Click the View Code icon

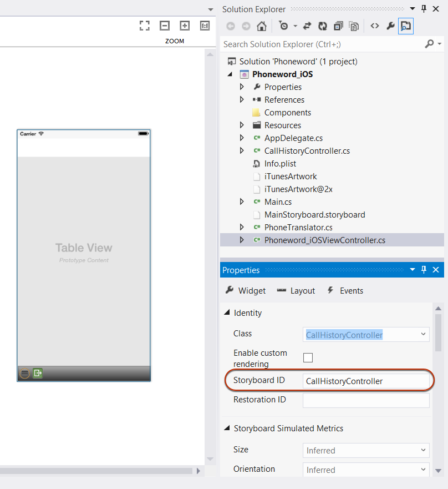point(375,26)
